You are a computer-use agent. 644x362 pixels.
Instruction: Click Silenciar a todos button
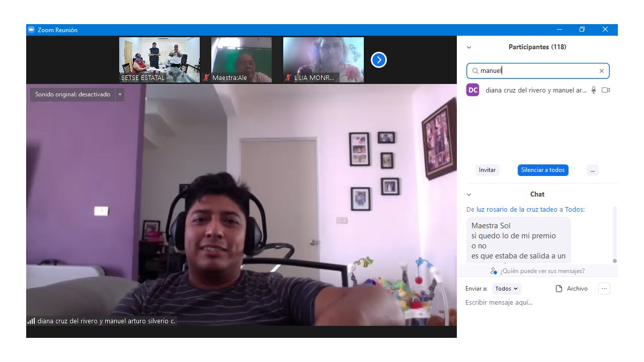543,170
